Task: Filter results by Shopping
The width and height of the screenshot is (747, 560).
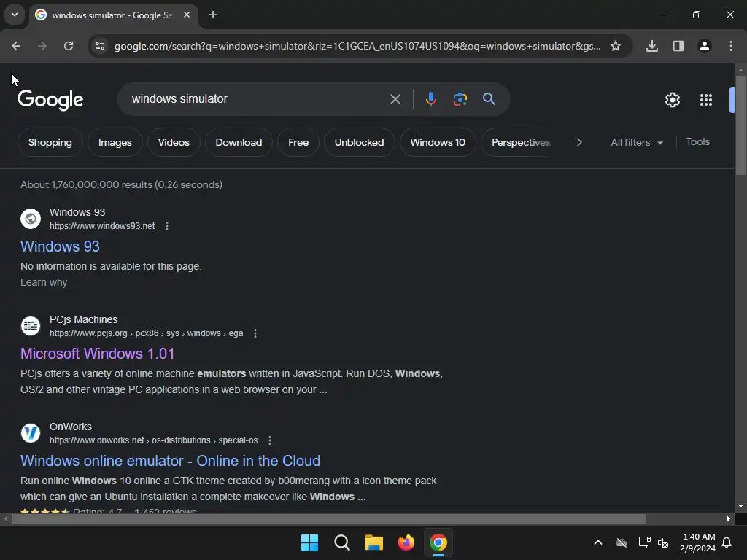Action: [50, 142]
